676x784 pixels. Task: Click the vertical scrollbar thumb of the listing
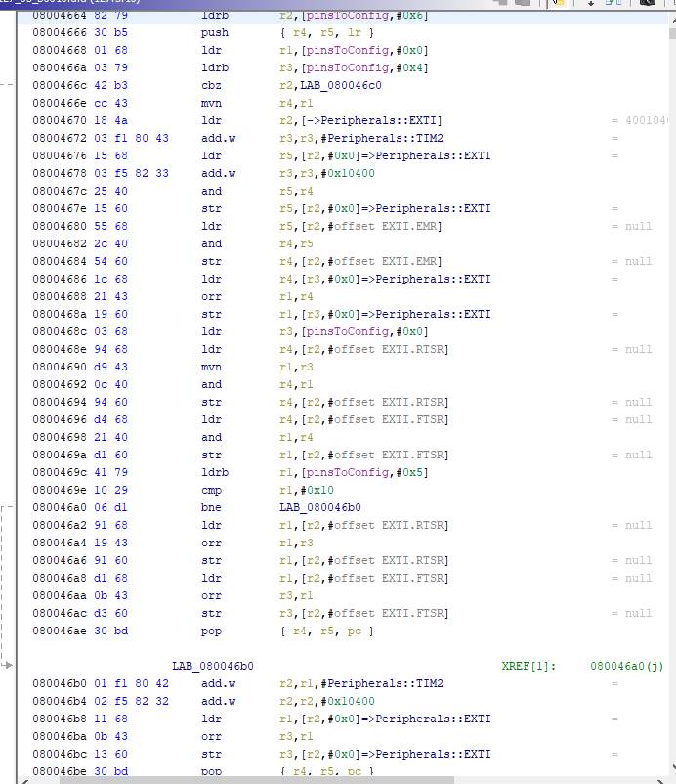click(x=672, y=34)
